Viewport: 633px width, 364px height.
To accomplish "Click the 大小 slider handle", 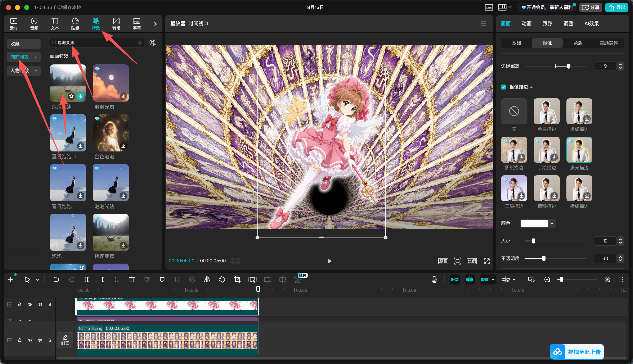I will (x=533, y=241).
